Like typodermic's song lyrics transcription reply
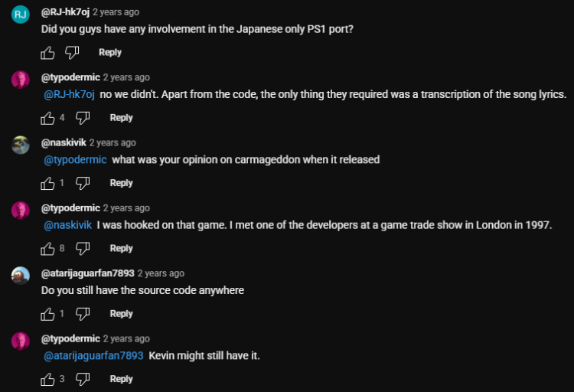 pyautogui.click(x=47, y=118)
